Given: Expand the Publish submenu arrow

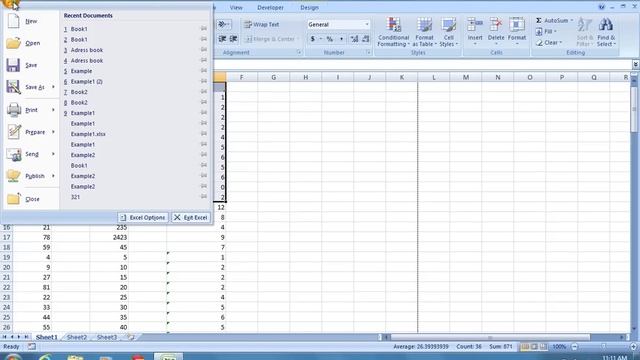Looking at the screenshot, I should [53, 176].
